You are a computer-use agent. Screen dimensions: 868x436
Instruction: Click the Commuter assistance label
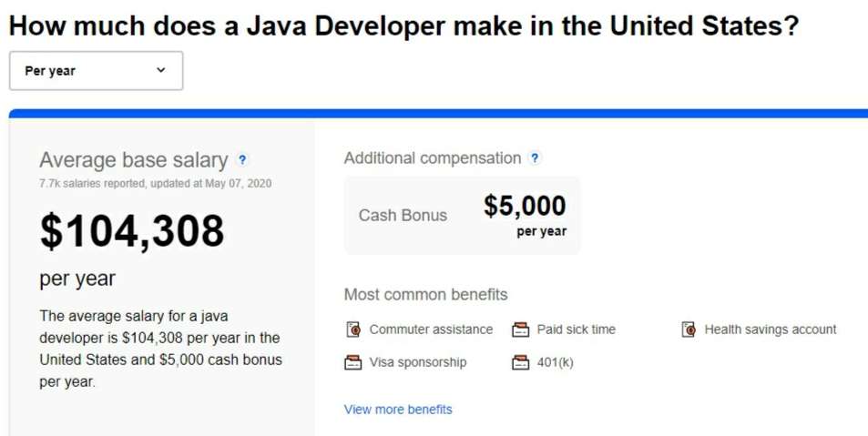[x=431, y=330]
